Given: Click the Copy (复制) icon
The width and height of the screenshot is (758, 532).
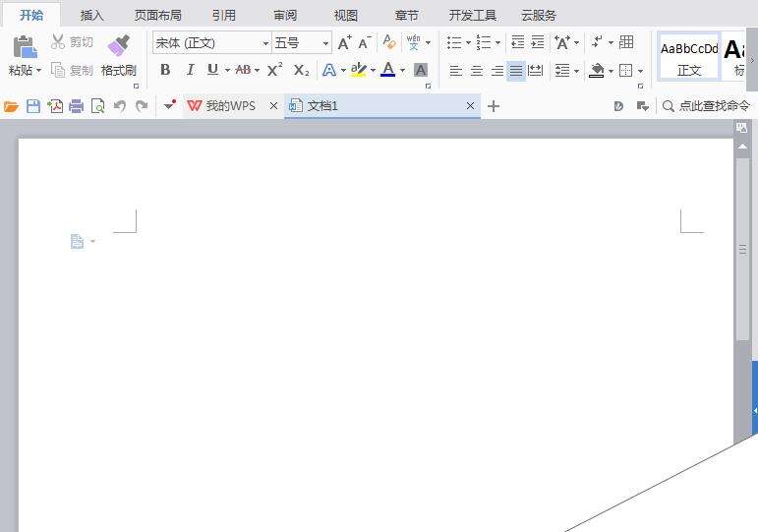Looking at the screenshot, I should 58,70.
